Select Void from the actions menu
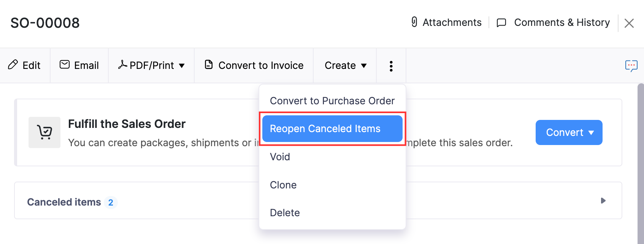The width and height of the screenshot is (644, 244). click(x=280, y=156)
